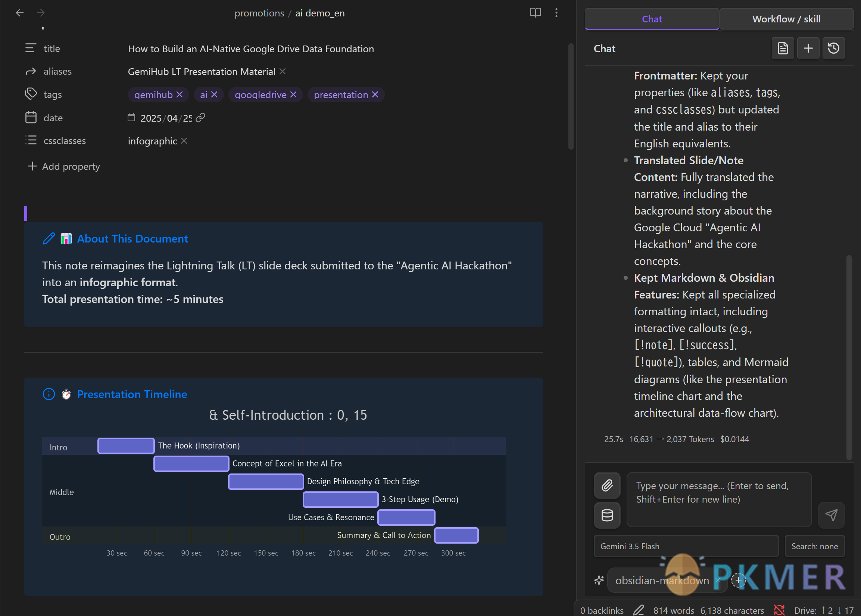The height and width of the screenshot is (616, 861).
Task: Remove the presentation tag
Action: [375, 94]
